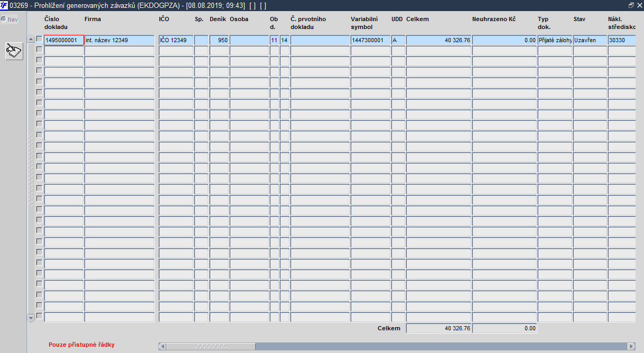Click the Ob d. value 11
644x353 pixels.
pos(274,40)
